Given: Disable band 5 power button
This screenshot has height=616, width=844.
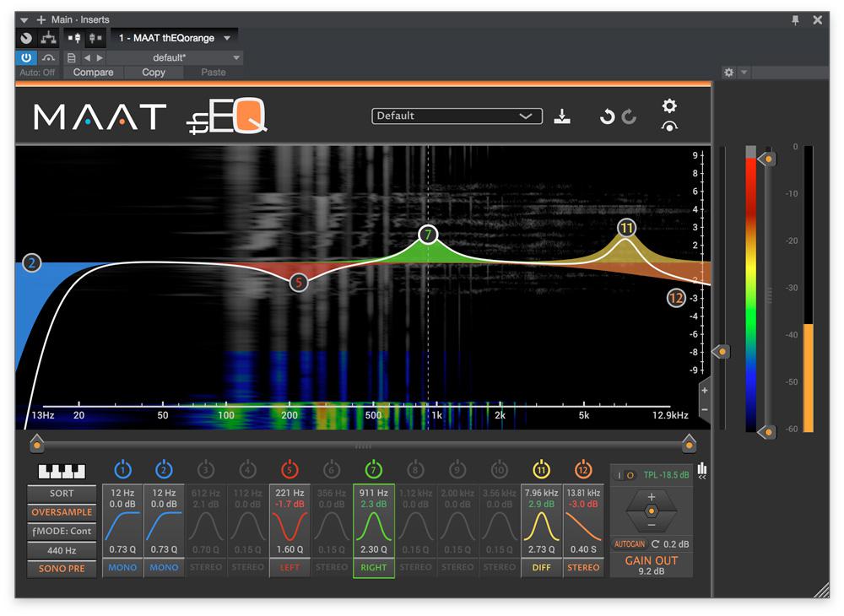Looking at the screenshot, I should 289,470.
